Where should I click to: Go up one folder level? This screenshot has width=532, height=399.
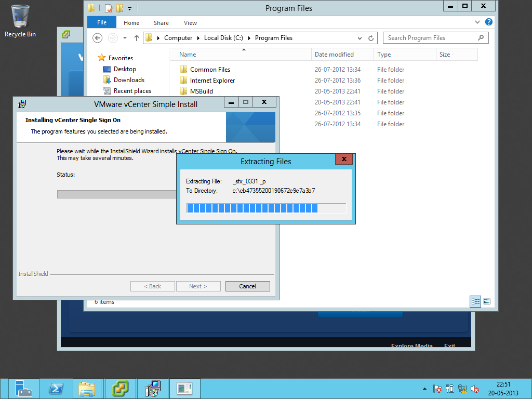[x=137, y=38]
